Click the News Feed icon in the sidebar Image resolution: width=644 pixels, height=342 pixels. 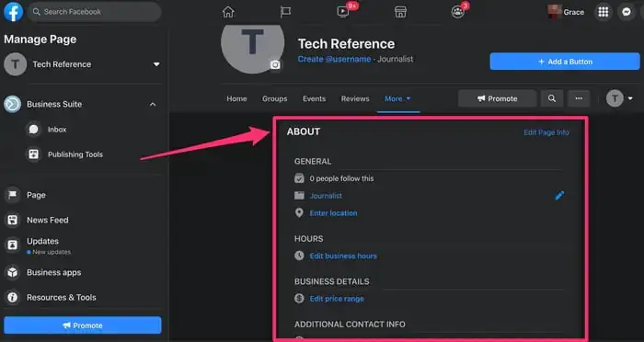click(12, 220)
